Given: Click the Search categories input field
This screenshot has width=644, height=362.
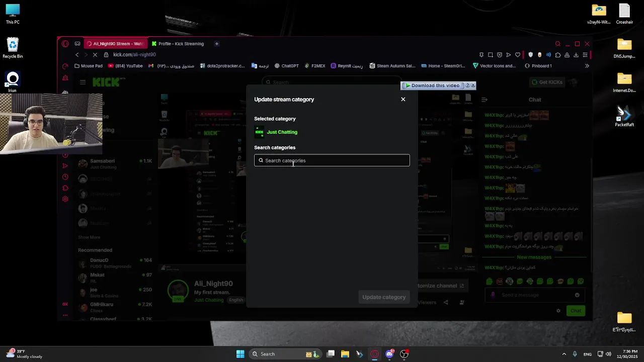Looking at the screenshot, I should [x=332, y=160].
